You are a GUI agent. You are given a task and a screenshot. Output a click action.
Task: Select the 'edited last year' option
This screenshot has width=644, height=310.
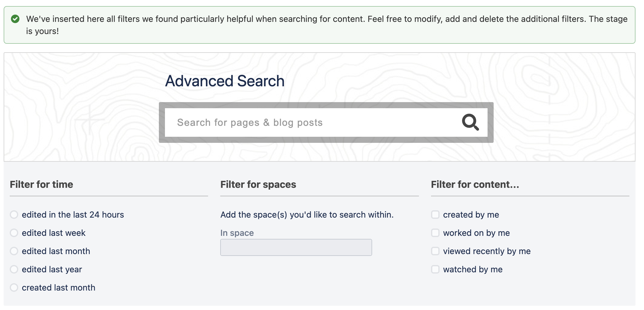click(14, 269)
